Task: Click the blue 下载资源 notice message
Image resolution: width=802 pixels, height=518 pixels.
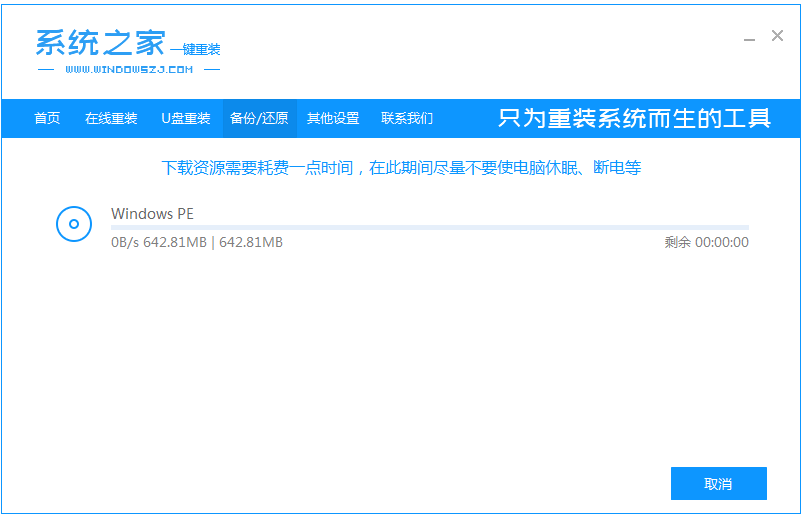Action: click(401, 168)
